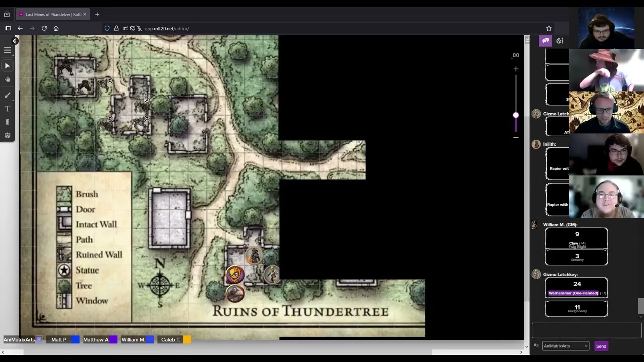Select the token inside the ruined building

coord(254,256)
